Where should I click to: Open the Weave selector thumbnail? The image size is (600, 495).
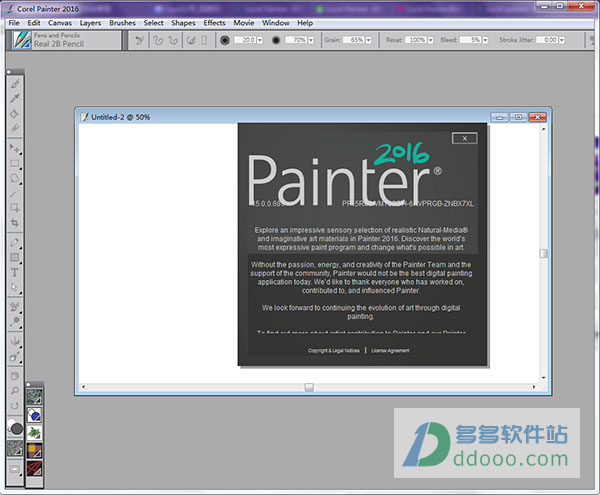[34, 451]
